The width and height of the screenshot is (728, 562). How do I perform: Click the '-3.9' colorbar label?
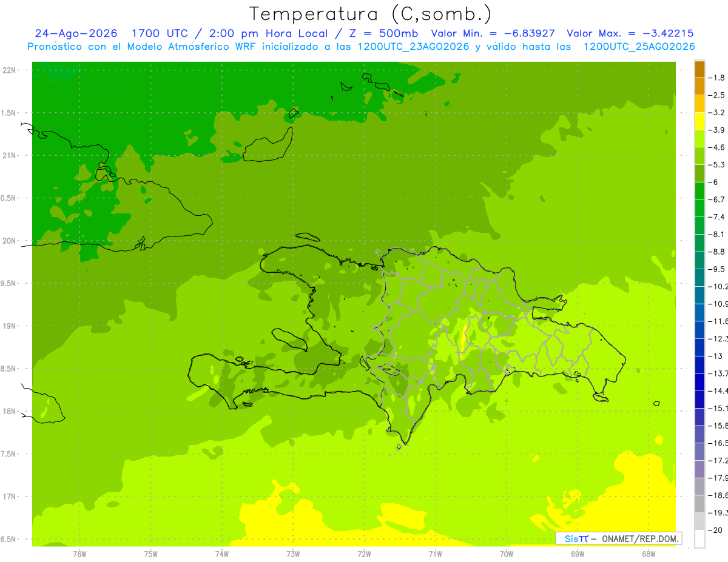[x=716, y=130]
